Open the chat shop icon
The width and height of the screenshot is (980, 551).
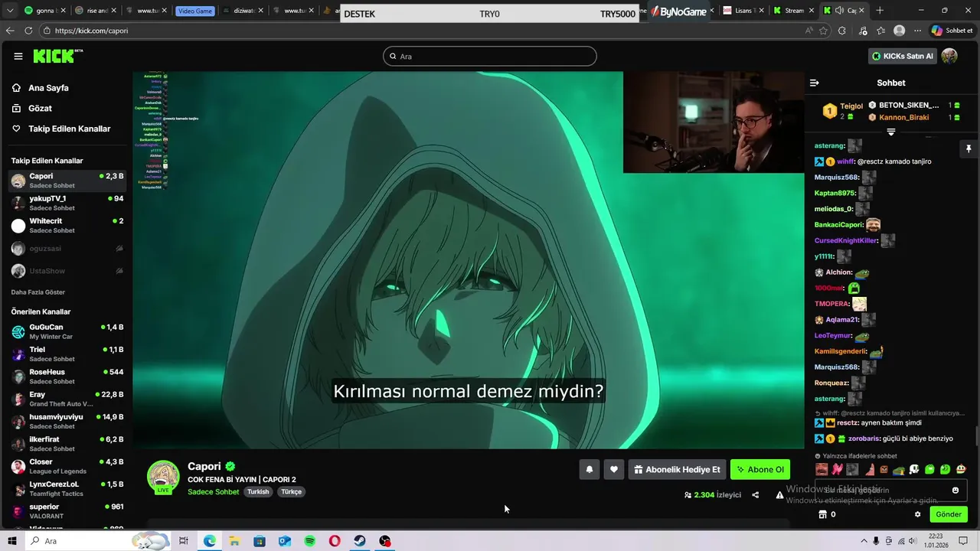tap(823, 514)
